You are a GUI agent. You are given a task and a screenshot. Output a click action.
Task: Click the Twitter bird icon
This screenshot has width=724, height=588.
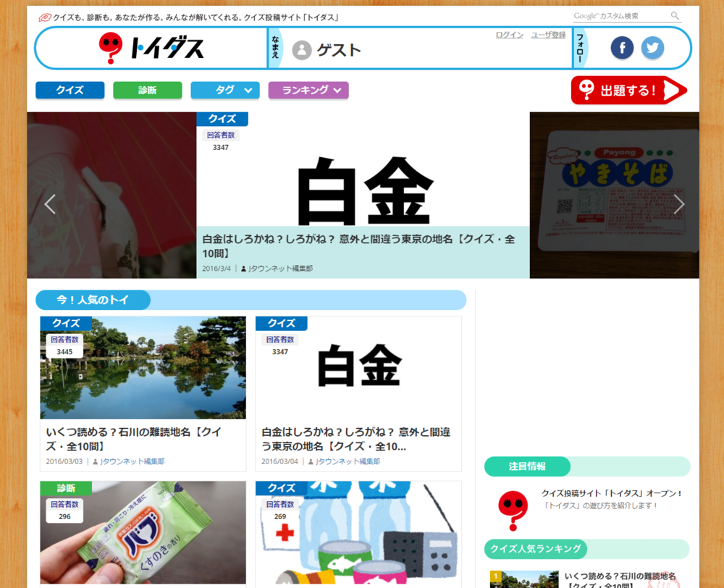pos(652,49)
